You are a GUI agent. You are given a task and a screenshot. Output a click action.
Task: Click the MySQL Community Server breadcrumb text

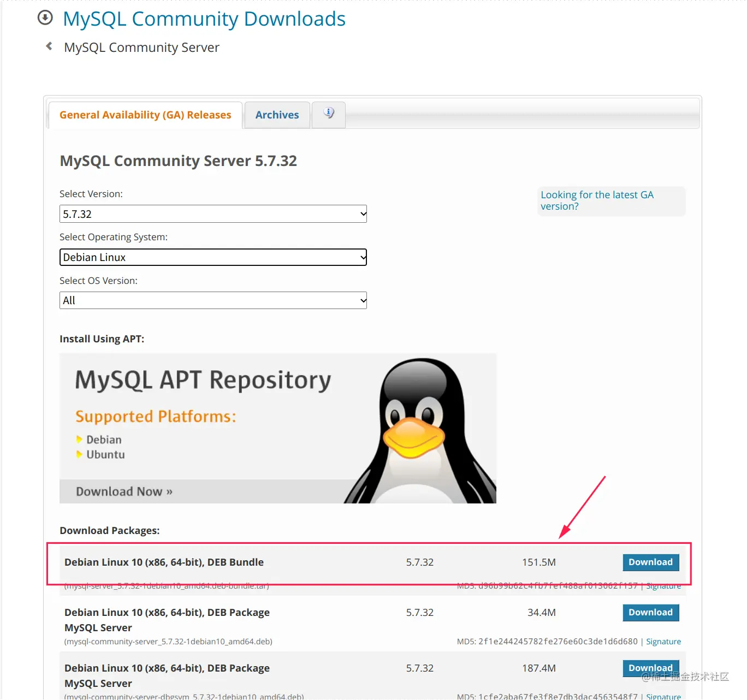[141, 48]
